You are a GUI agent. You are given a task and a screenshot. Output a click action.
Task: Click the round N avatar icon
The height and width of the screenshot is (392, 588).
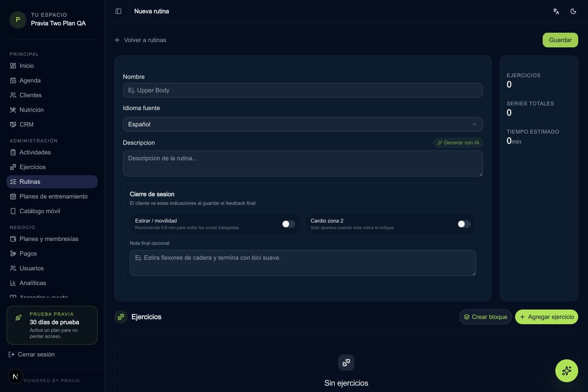point(16,376)
